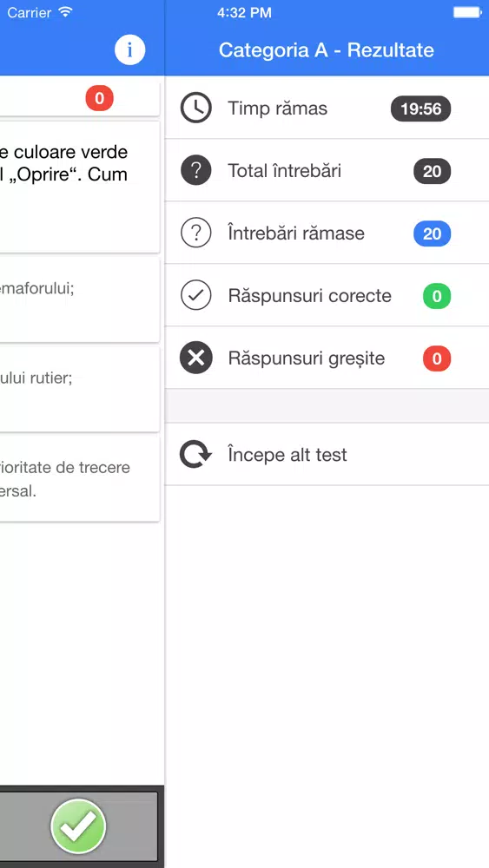Tap the question text card mentioning 'Oprire'
This screenshot has width=489, height=868.
click(80, 187)
